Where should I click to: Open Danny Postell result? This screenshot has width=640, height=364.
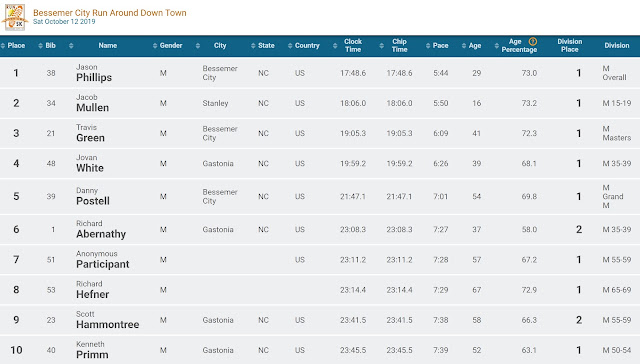(x=93, y=196)
